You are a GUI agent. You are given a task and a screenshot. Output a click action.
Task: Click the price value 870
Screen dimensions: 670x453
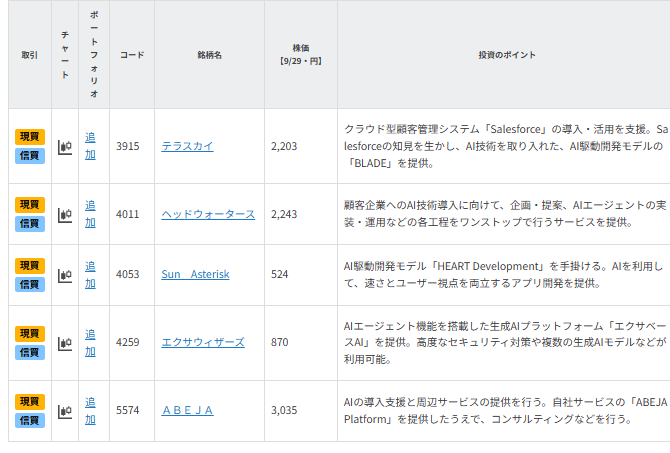[x=279, y=342]
